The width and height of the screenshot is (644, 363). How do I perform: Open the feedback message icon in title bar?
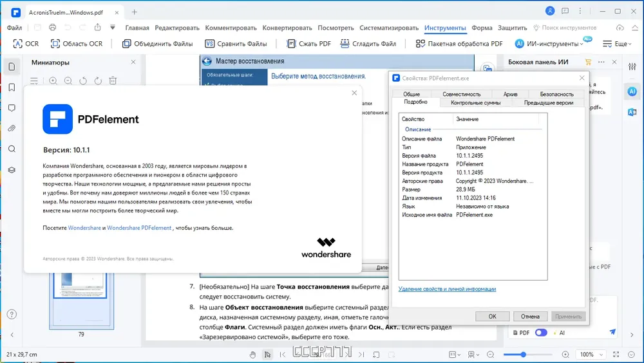click(x=565, y=11)
